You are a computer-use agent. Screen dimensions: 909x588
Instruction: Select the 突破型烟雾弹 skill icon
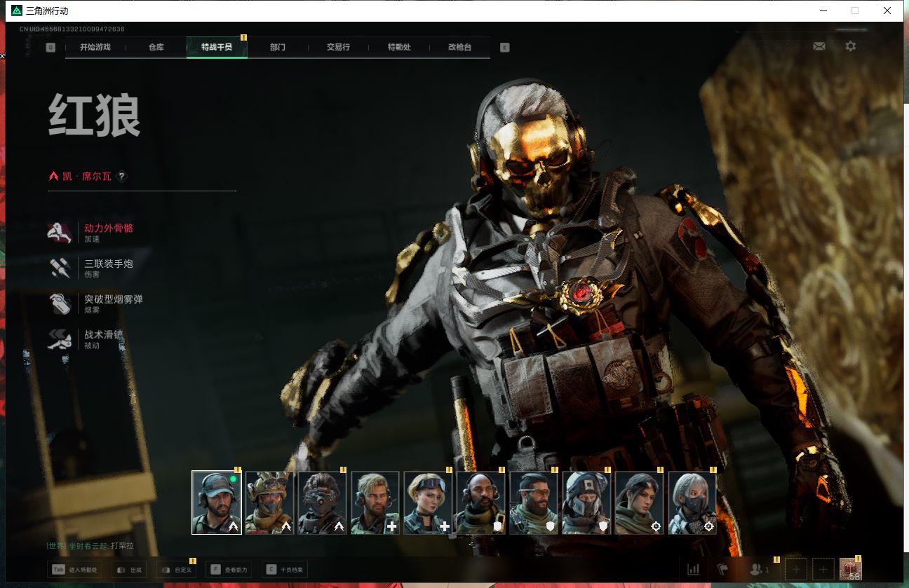point(61,304)
